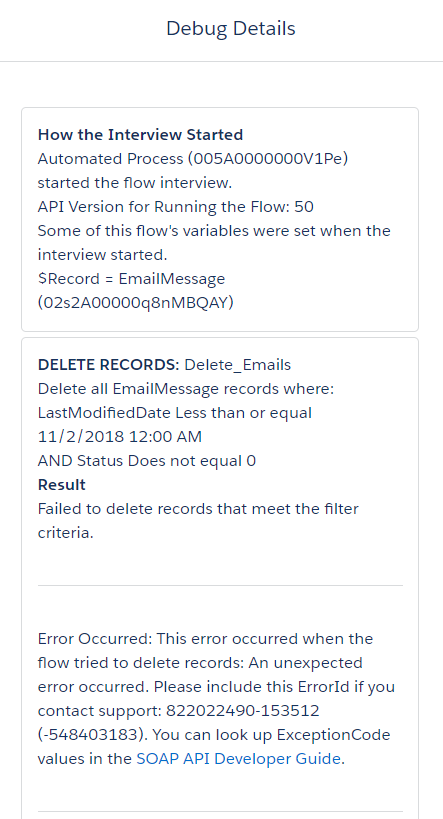Image resolution: width=443 pixels, height=819 pixels.
Task: Click the AND Status Does not equal 0 line
Action: point(147,461)
